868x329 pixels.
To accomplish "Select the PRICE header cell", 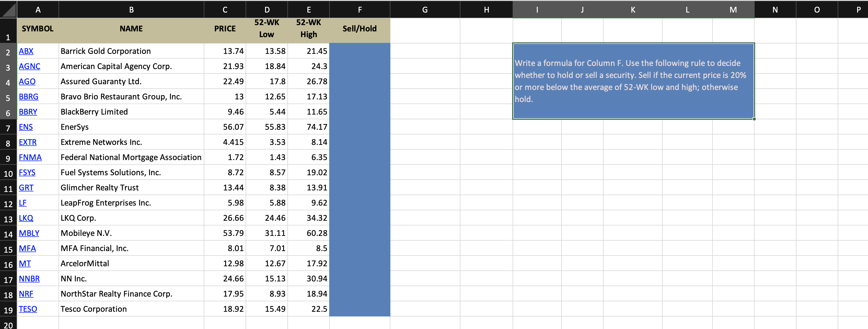I will pyautogui.click(x=225, y=30).
